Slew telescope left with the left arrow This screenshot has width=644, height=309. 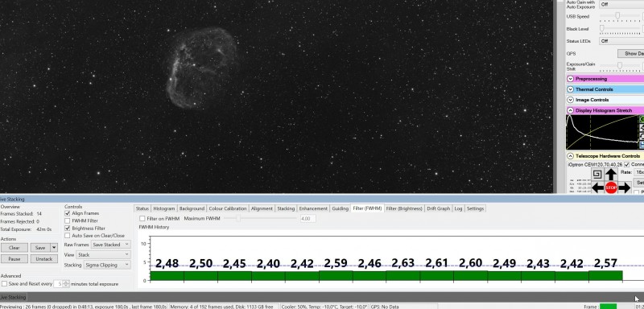point(597,188)
